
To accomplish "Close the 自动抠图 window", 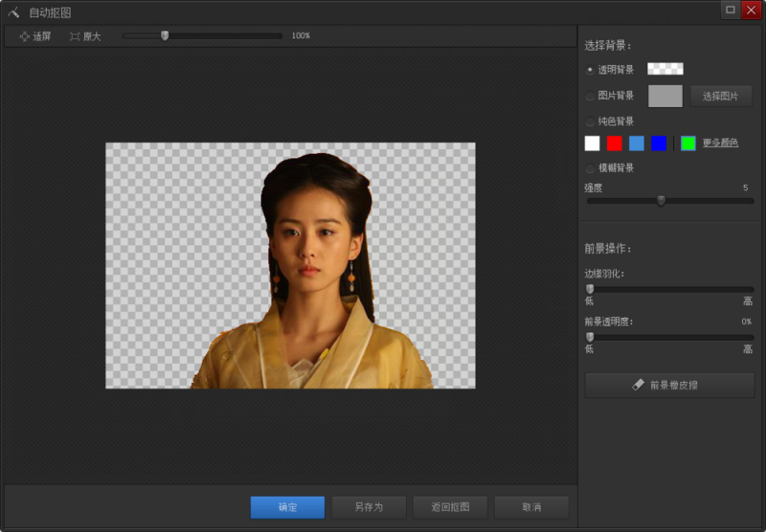I will tap(751, 10).
